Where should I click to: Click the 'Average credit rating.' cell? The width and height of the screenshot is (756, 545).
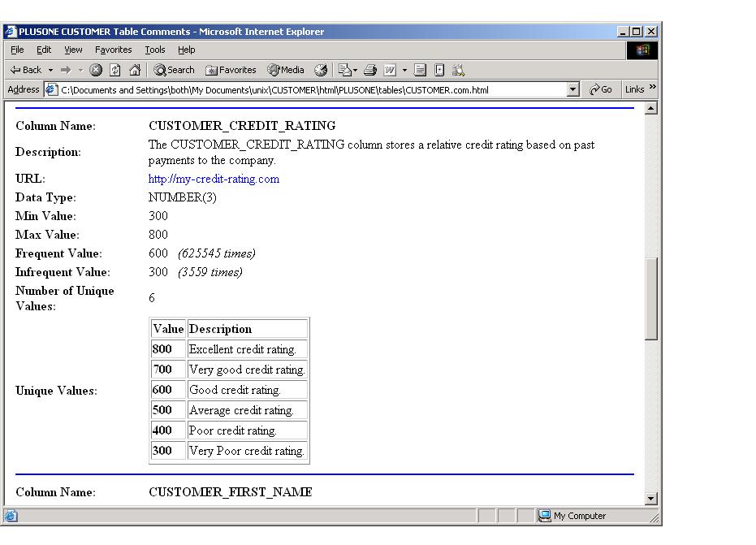point(248,410)
